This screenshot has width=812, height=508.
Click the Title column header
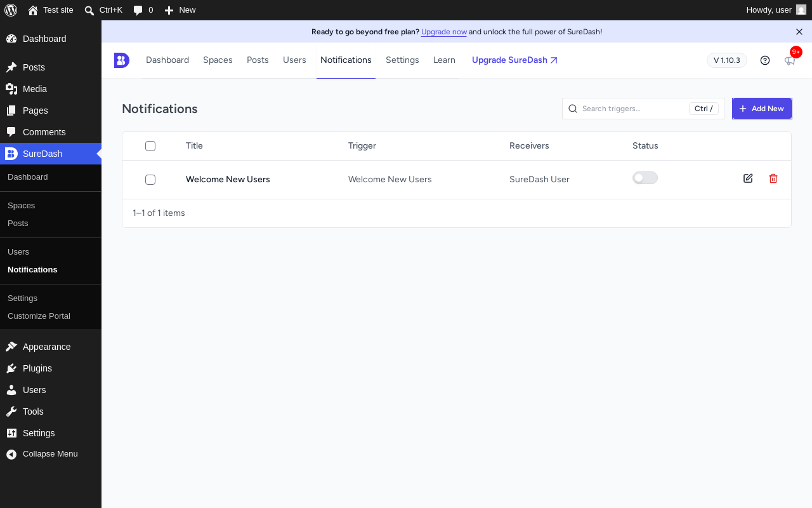tap(194, 146)
